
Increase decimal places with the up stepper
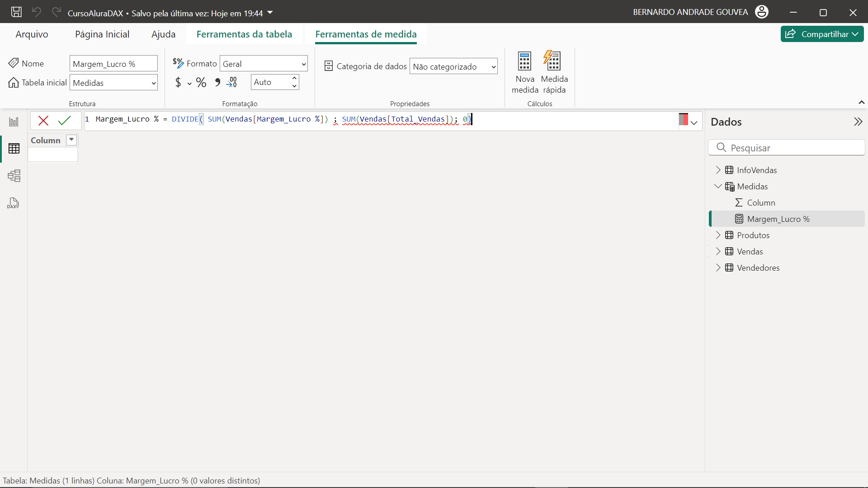pos(294,79)
